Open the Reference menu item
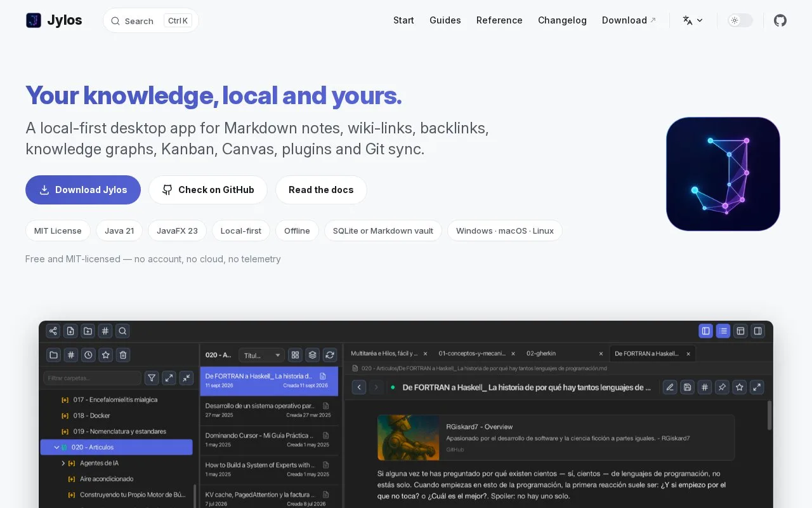The image size is (812, 508). tap(499, 20)
